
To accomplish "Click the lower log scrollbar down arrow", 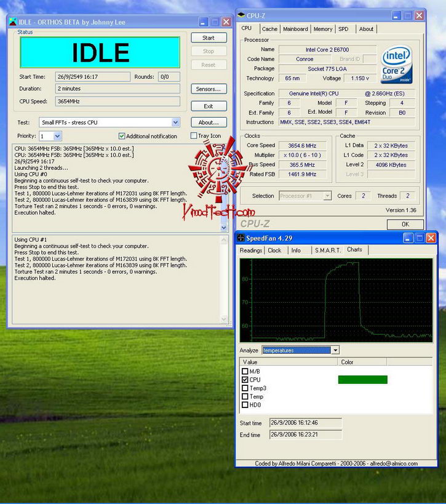I will tap(224, 319).
